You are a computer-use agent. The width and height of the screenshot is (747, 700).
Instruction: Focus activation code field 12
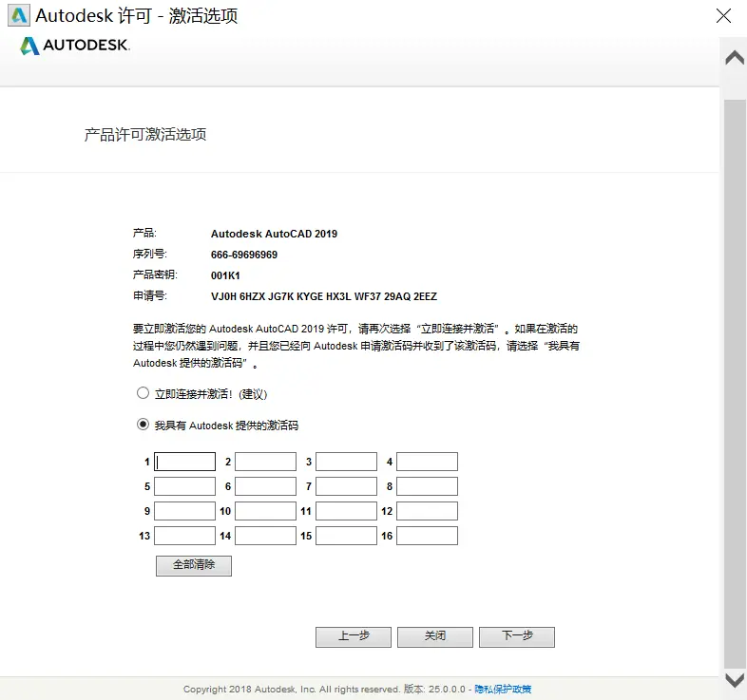tap(427, 511)
